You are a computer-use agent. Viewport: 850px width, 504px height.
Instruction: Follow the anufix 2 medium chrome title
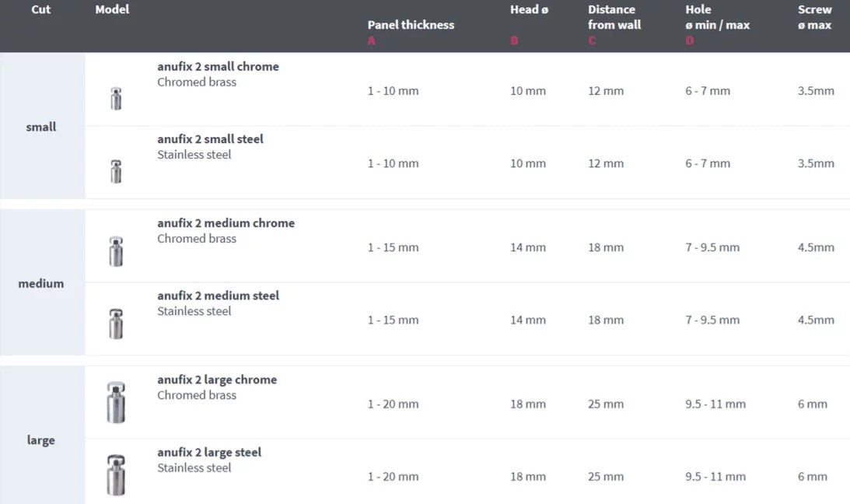226,223
